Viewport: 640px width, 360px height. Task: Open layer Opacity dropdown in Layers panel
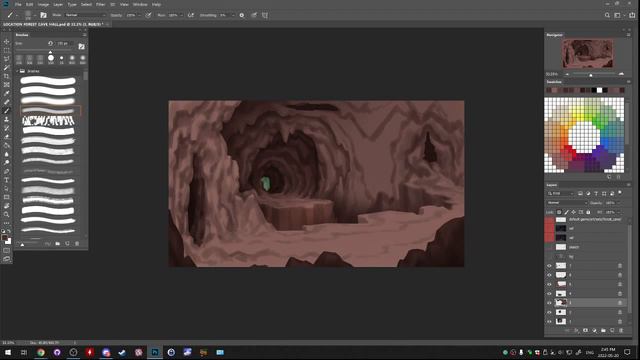[619, 203]
